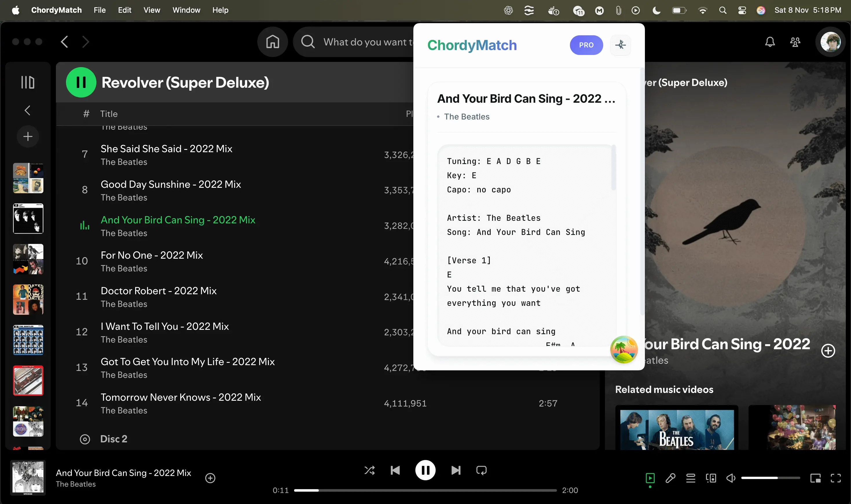Open the queue panel
The width and height of the screenshot is (851, 504).
[690, 478]
